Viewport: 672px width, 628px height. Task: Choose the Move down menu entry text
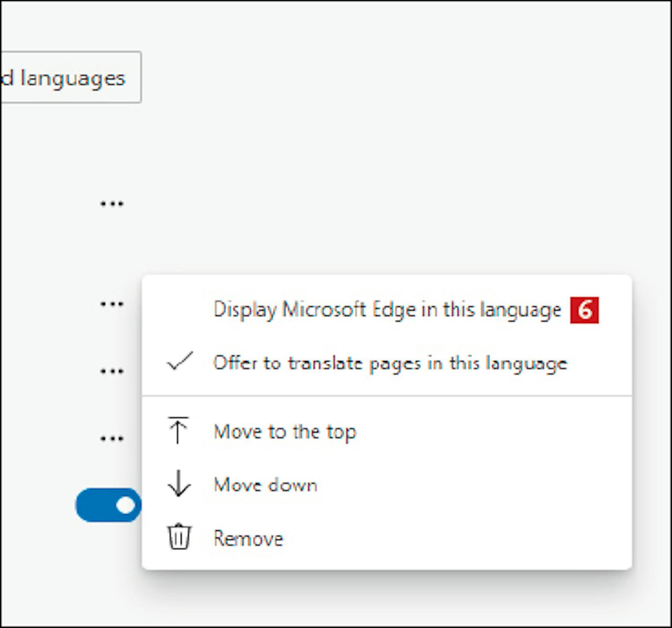266,485
